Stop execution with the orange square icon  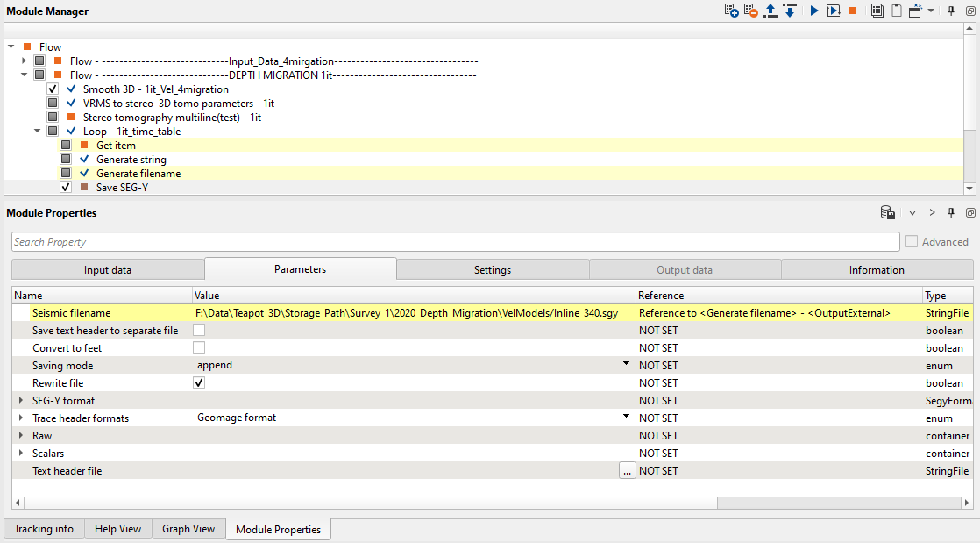pyautogui.click(x=852, y=11)
